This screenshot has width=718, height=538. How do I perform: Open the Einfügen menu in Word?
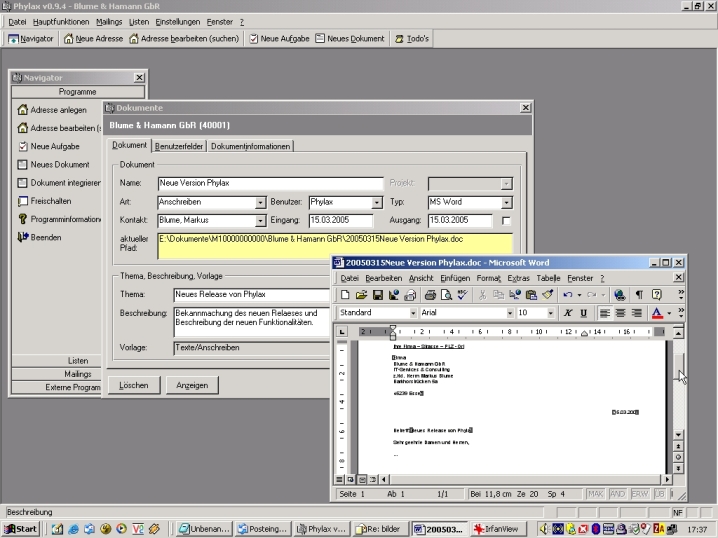point(455,278)
